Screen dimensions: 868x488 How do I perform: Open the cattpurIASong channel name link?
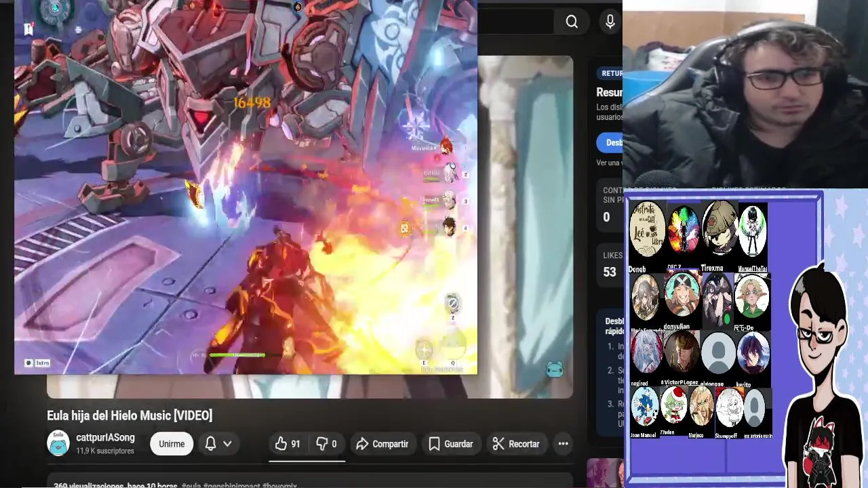tap(105, 438)
